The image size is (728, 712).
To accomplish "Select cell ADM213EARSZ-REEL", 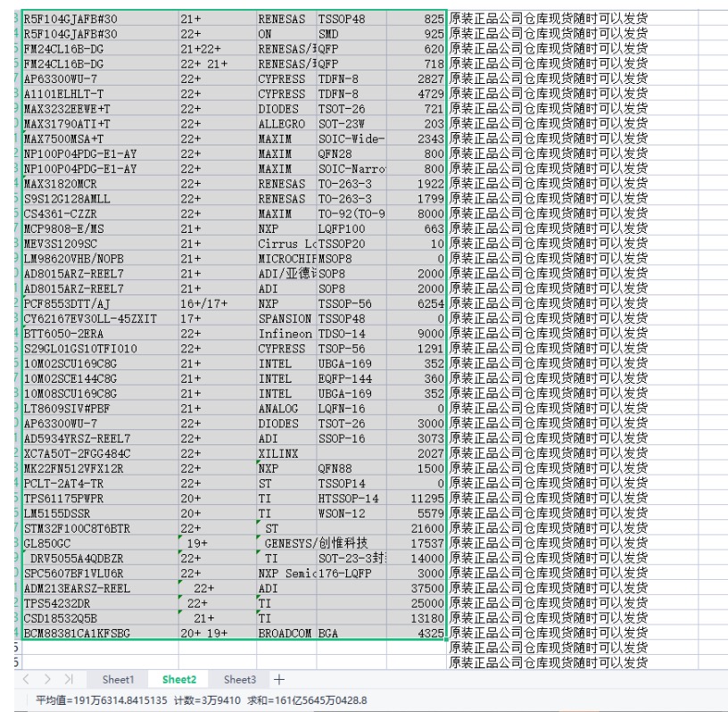I will [x=100, y=589].
